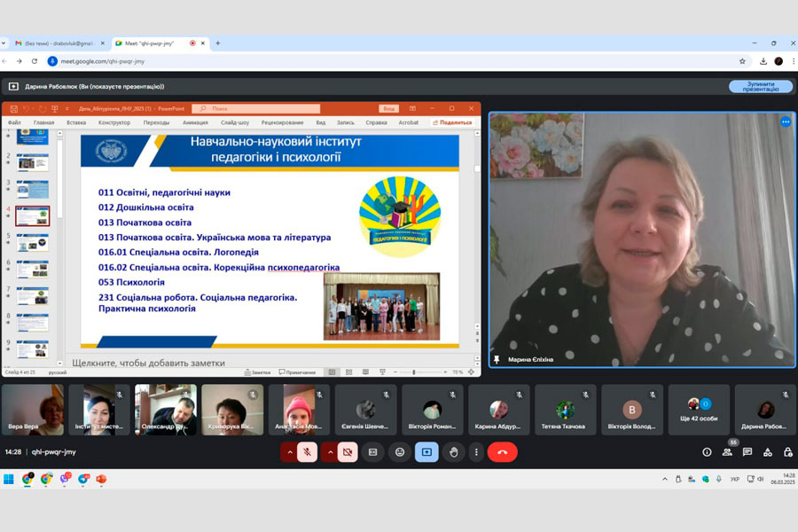Toggle the muted microphone button
Image resolution: width=798 pixels, height=532 pixels.
click(x=308, y=452)
